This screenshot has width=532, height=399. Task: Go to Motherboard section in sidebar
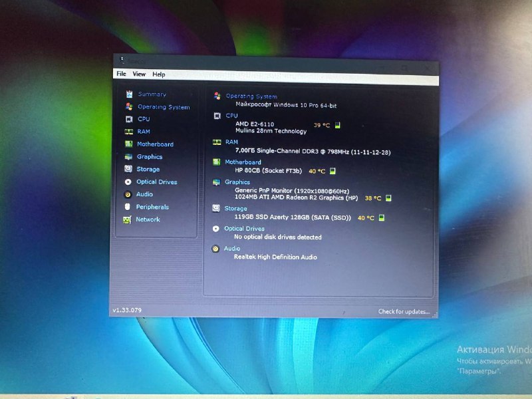(155, 144)
